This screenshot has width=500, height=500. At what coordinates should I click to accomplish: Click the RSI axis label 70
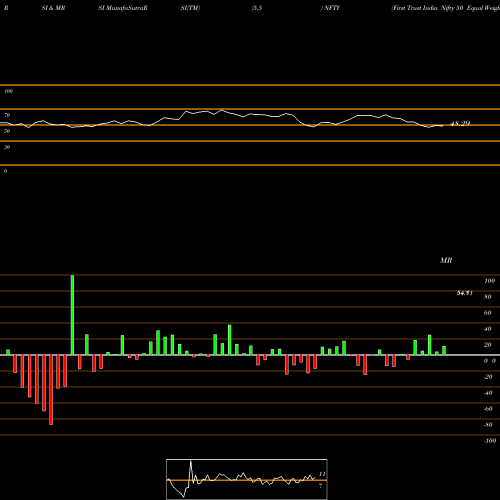(7, 115)
